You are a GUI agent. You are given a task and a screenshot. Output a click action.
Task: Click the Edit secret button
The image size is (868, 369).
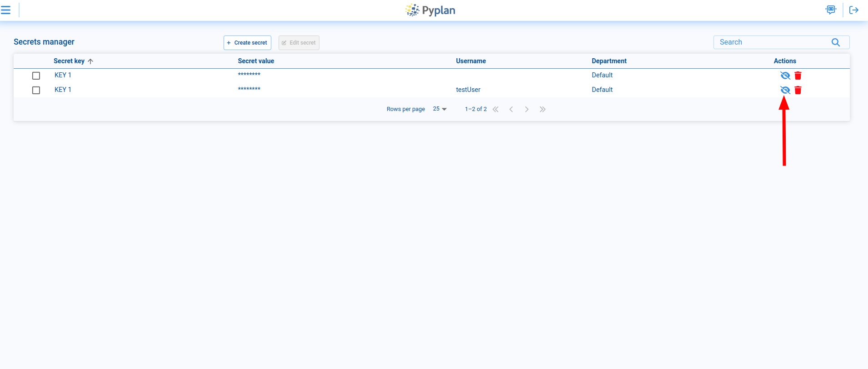click(x=299, y=43)
